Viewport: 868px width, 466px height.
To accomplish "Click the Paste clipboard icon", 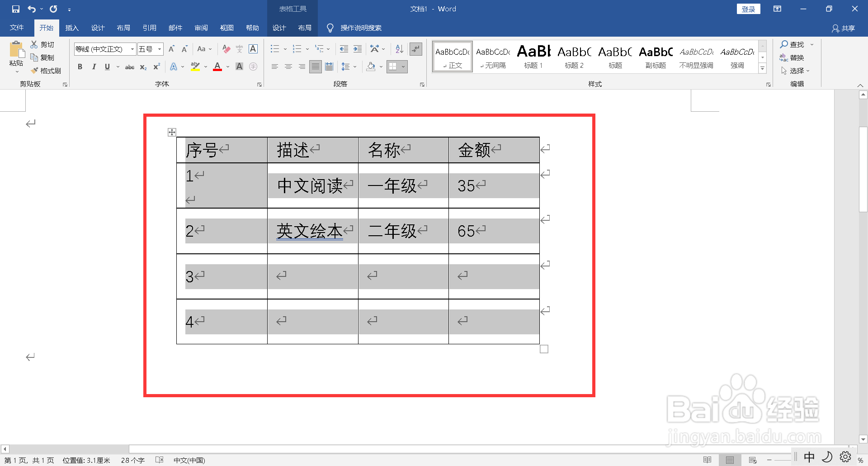I will 16,50.
